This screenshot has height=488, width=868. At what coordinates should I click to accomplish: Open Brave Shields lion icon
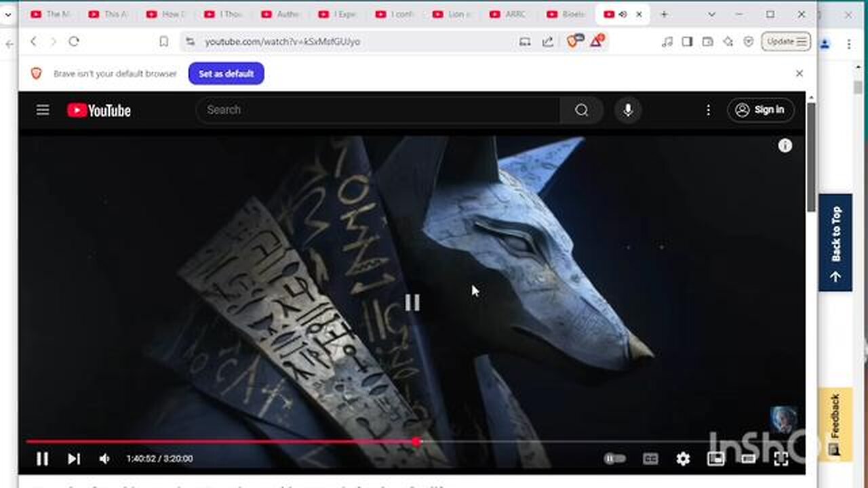point(574,41)
